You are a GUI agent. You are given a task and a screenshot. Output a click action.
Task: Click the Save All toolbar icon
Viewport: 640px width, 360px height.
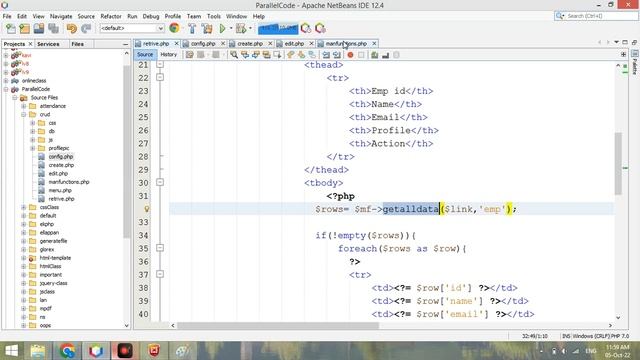(53, 28)
